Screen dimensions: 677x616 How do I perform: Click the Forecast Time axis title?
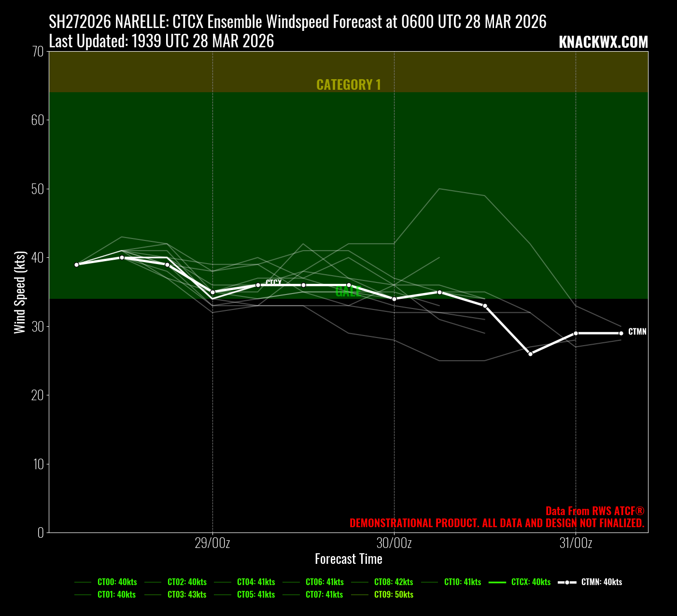point(348,559)
